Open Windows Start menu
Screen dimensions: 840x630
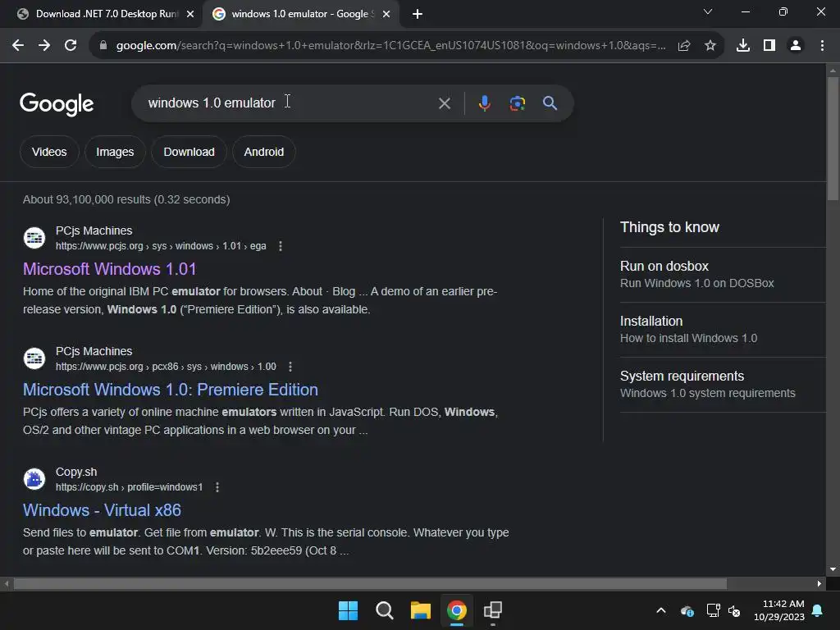(348, 610)
